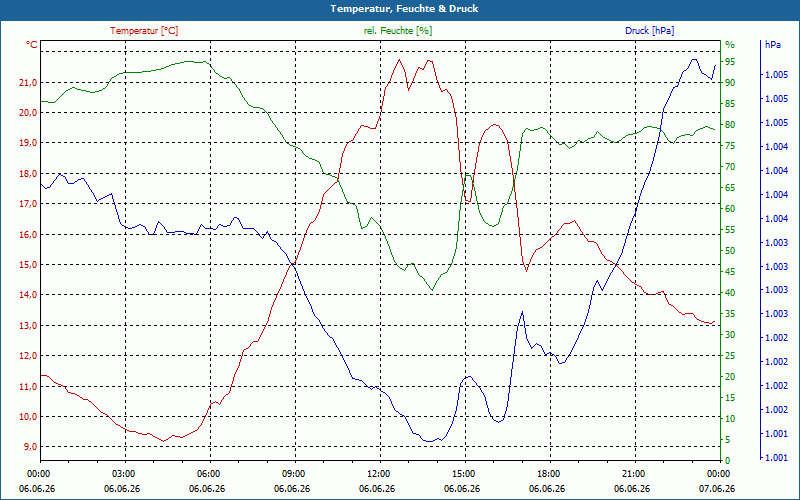Viewport: 800px width, 500px height.
Task: Click the '60' humidity axis value
Action: click(x=730, y=209)
